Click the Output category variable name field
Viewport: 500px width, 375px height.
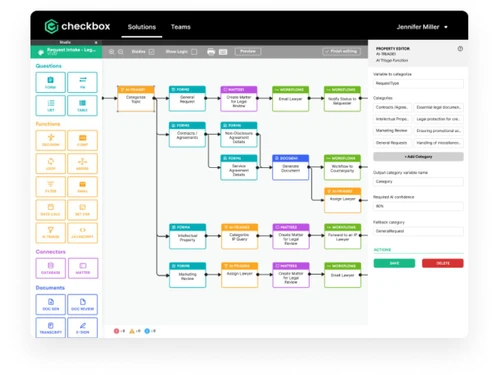tap(418, 182)
